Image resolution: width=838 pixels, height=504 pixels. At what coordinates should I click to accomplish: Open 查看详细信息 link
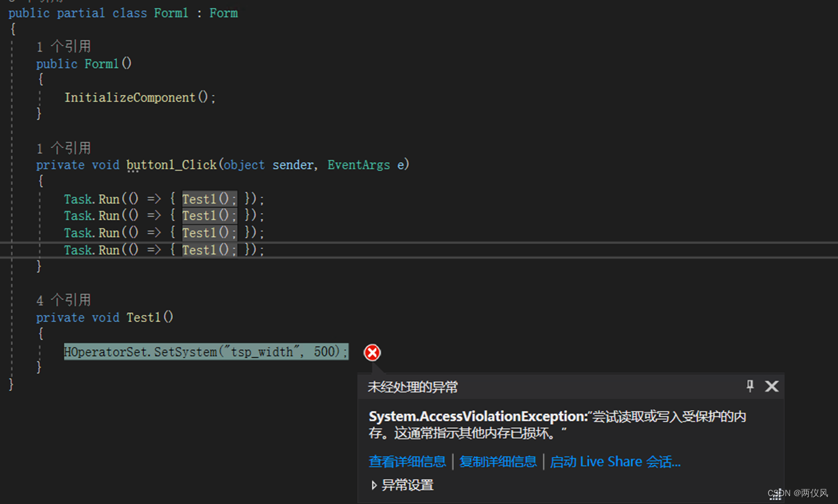407,462
